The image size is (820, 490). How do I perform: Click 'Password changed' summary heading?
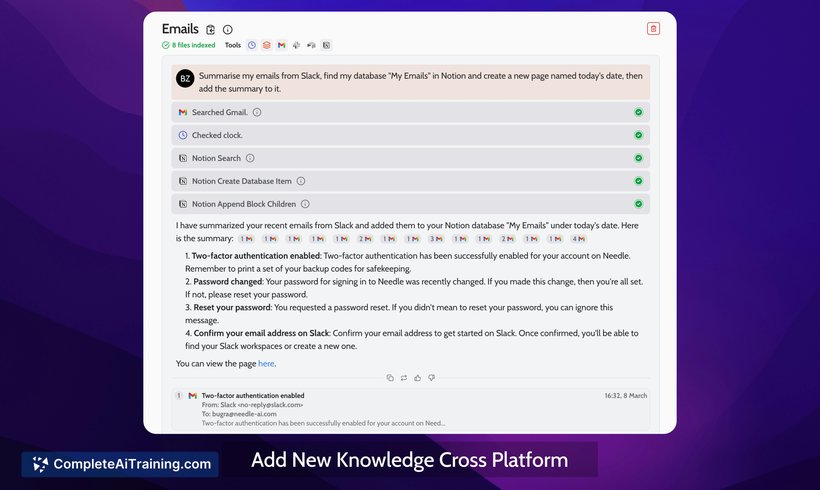(227, 281)
